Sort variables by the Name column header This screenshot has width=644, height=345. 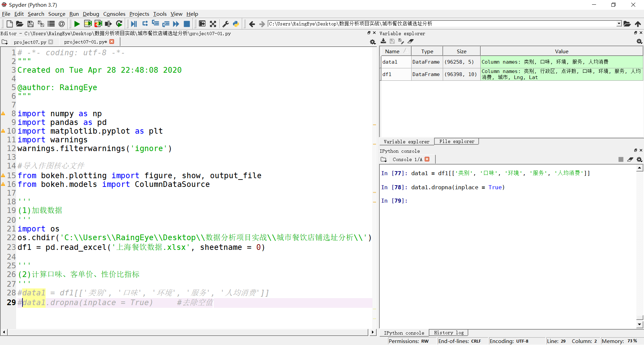pos(395,51)
